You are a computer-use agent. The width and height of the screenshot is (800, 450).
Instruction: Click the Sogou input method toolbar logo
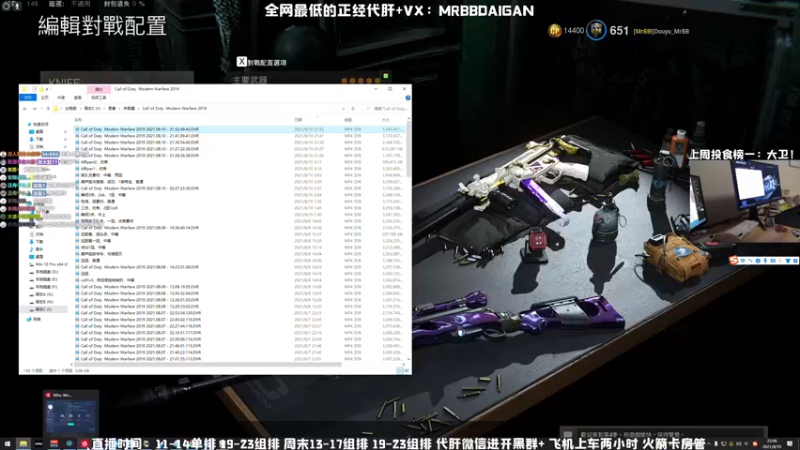(x=734, y=260)
